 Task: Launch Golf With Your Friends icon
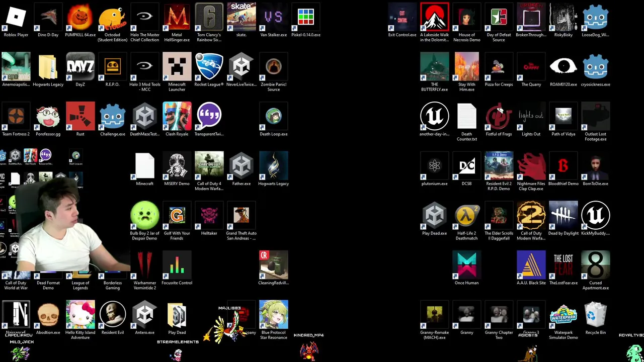pyautogui.click(x=177, y=215)
